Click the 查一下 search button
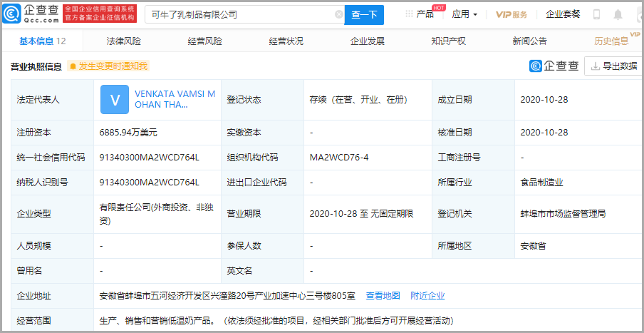 tap(364, 14)
